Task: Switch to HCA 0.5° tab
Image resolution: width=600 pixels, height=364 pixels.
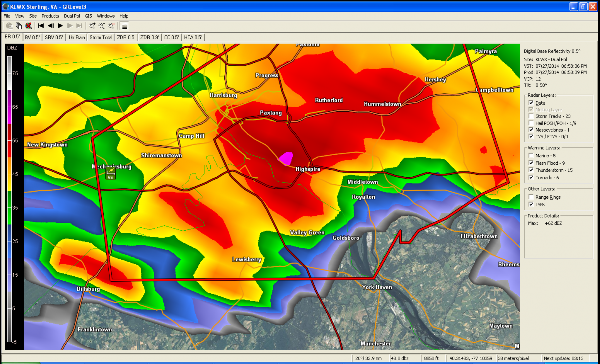Action: point(193,37)
